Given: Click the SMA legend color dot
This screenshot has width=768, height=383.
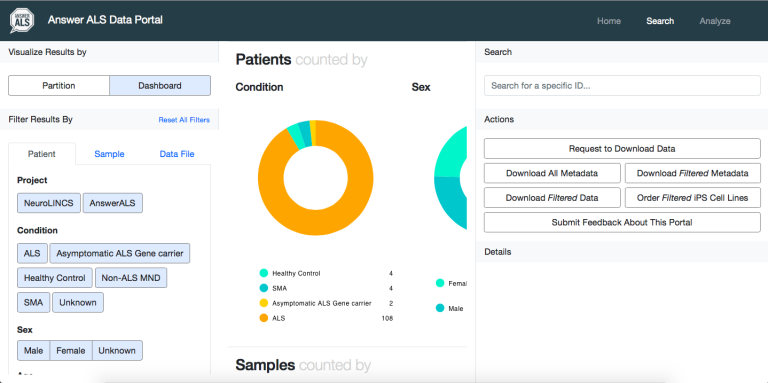Looking at the screenshot, I should (264, 288).
